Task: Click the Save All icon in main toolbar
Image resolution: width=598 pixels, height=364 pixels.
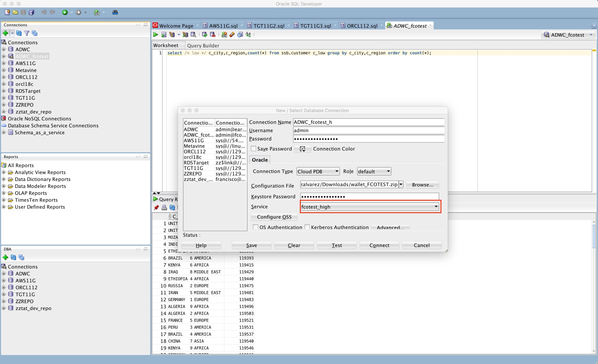Action: click(x=32, y=12)
